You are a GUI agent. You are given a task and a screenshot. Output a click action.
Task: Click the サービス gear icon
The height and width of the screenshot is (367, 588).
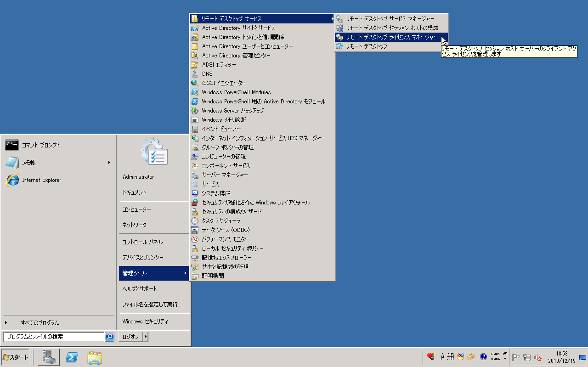[x=195, y=184]
